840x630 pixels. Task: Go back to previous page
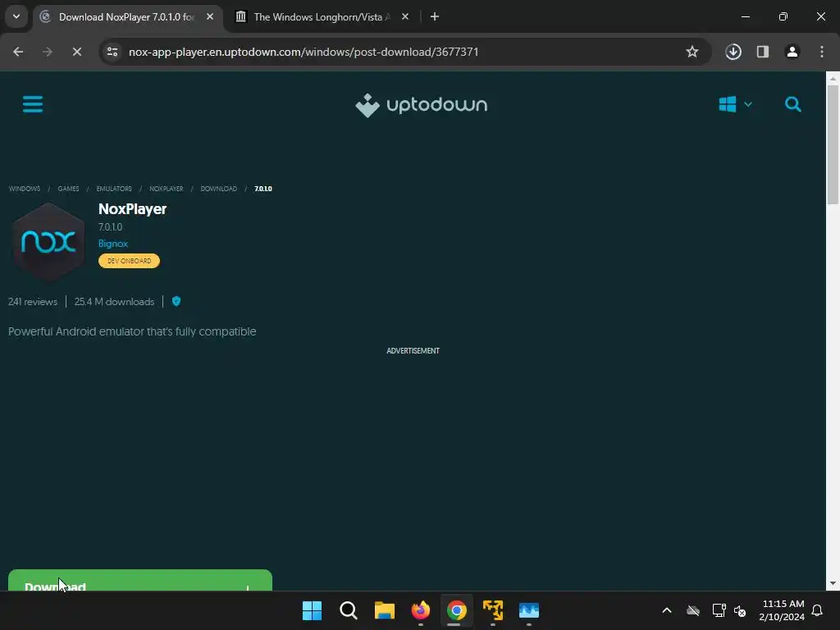pyautogui.click(x=18, y=52)
